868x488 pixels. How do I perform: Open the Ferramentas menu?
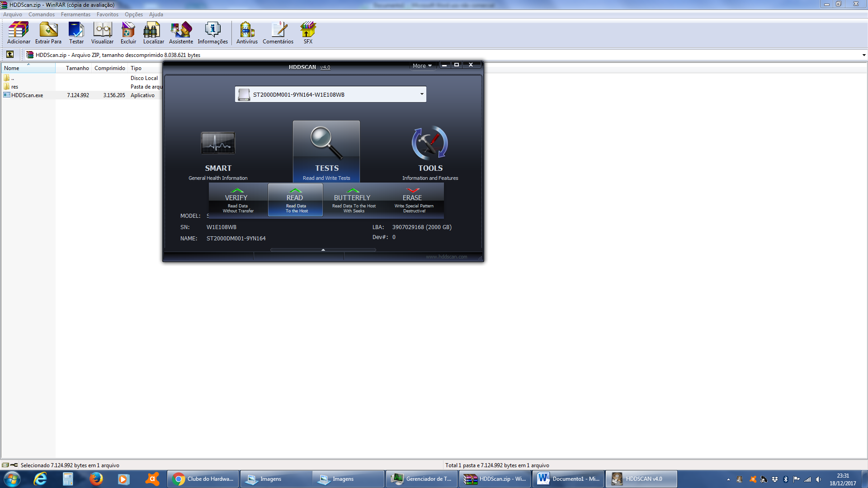click(x=75, y=14)
